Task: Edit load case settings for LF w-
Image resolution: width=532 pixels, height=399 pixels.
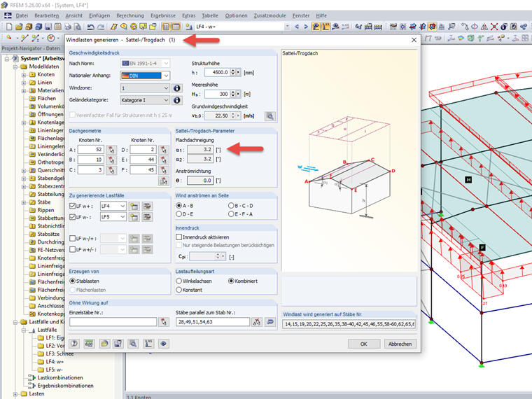Action: [x=147, y=217]
